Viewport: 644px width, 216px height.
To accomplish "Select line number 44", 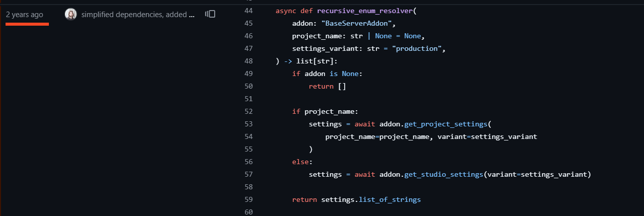I will (x=248, y=11).
